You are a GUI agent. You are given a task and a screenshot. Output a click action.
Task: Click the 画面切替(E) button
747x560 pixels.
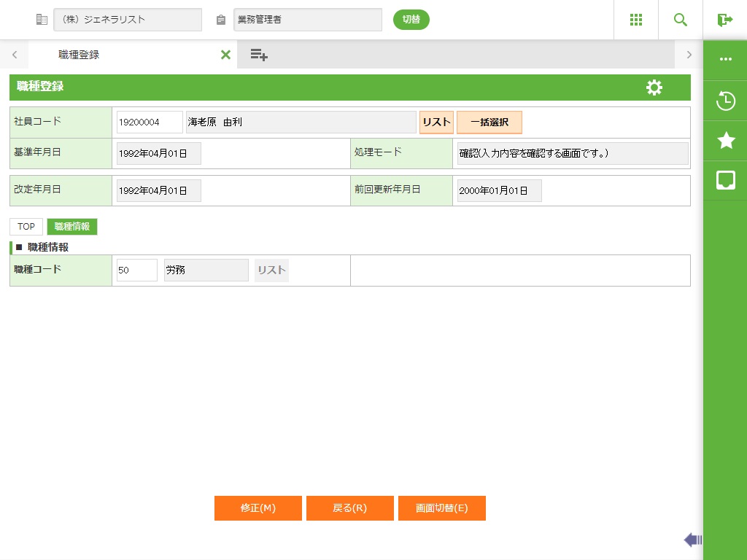click(x=441, y=508)
